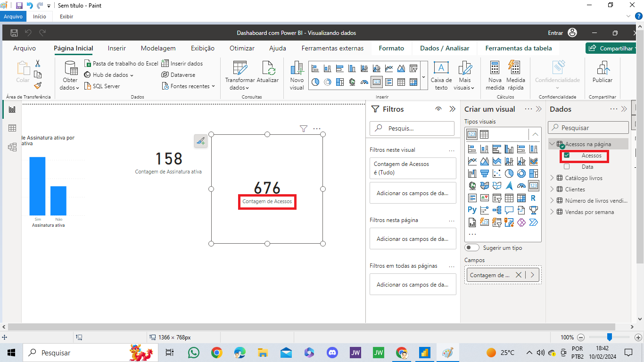Viewport: 644px width, 362px height.
Task: Open the Dados / Analisar tab
Action: pos(445,48)
